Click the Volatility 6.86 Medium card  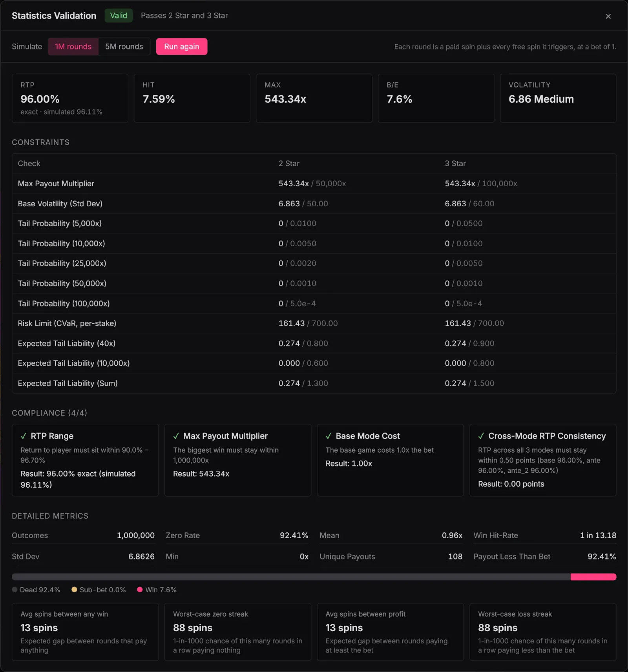pos(558,98)
